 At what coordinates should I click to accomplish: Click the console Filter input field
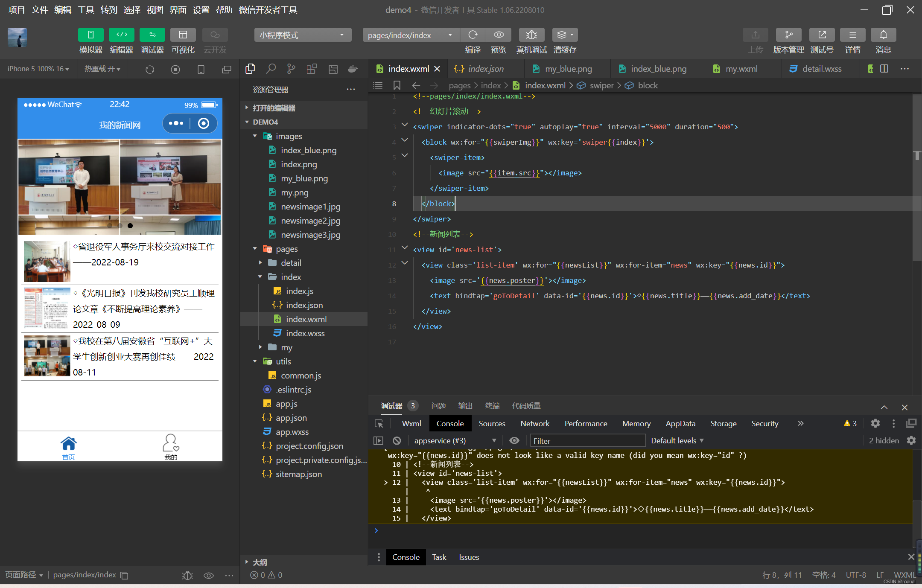pyautogui.click(x=587, y=441)
